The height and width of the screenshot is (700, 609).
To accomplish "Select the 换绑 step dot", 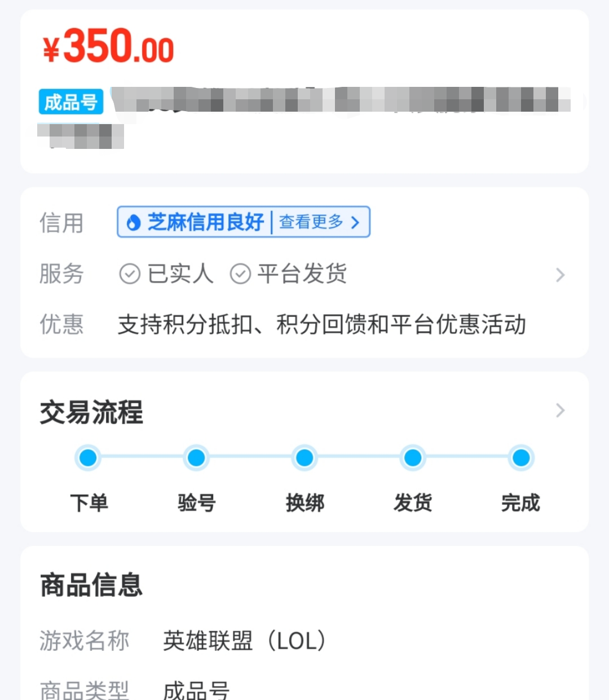I will (x=304, y=457).
